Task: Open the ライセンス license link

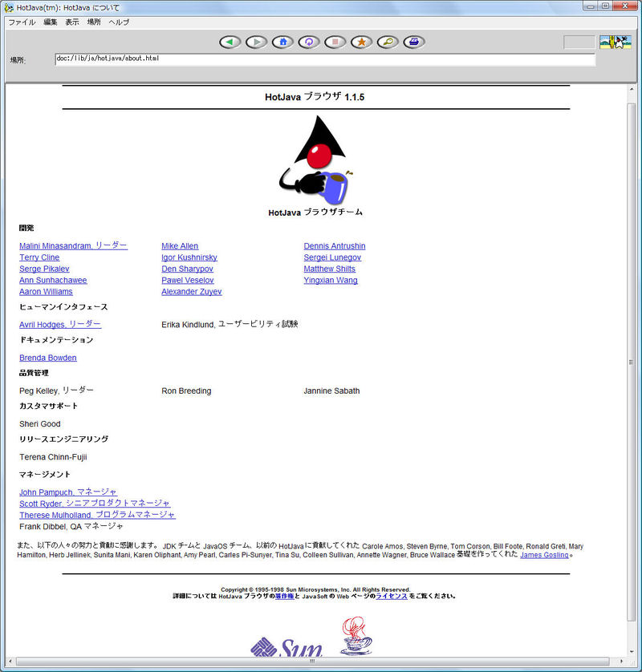Action: coord(392,596)
